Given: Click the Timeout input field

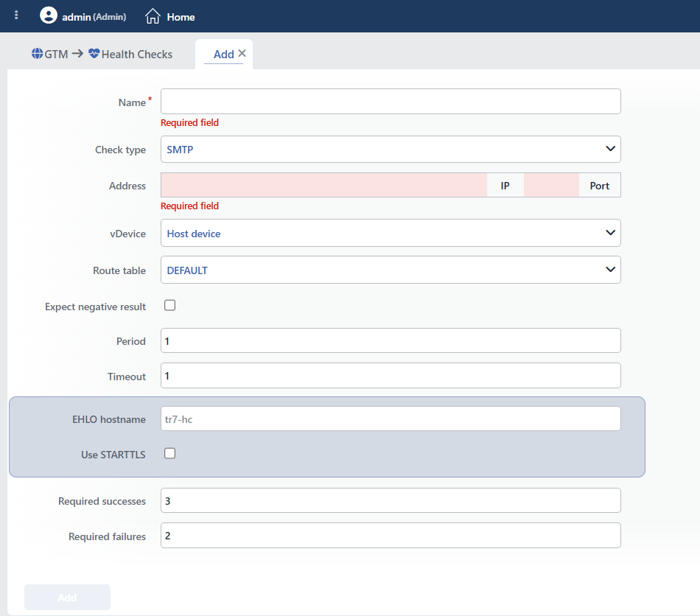Looking at the screenshot, I should (391, 375).
